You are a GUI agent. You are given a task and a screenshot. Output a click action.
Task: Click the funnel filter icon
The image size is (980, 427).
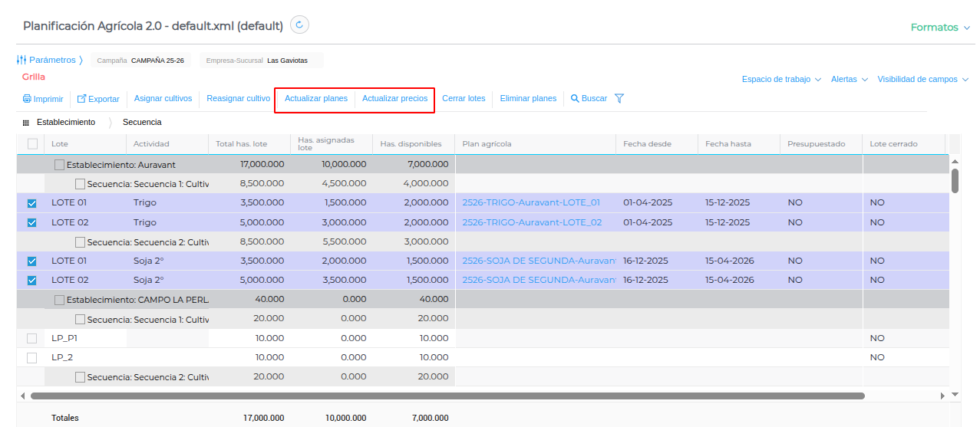pos(619,99)
